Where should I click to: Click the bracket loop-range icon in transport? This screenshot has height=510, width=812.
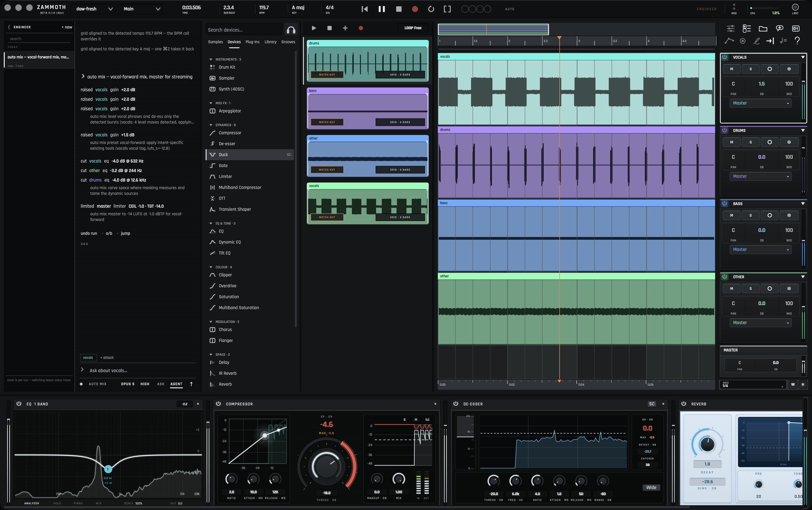447,9
